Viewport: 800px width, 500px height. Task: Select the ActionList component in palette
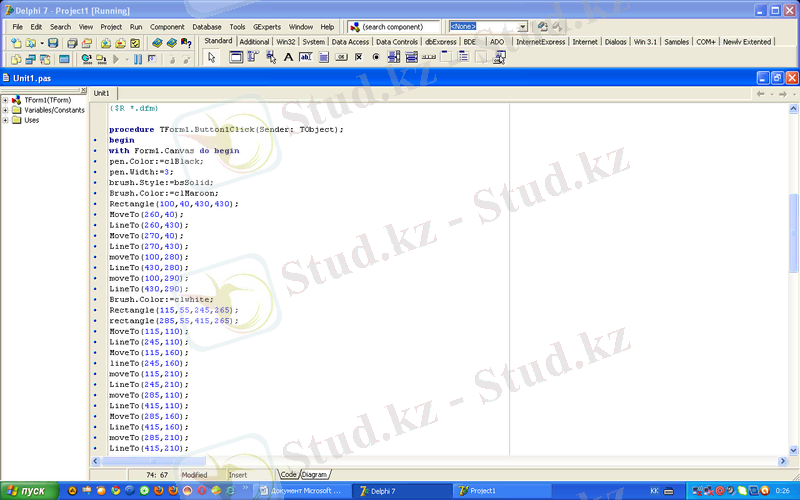[x=499, y=57]
